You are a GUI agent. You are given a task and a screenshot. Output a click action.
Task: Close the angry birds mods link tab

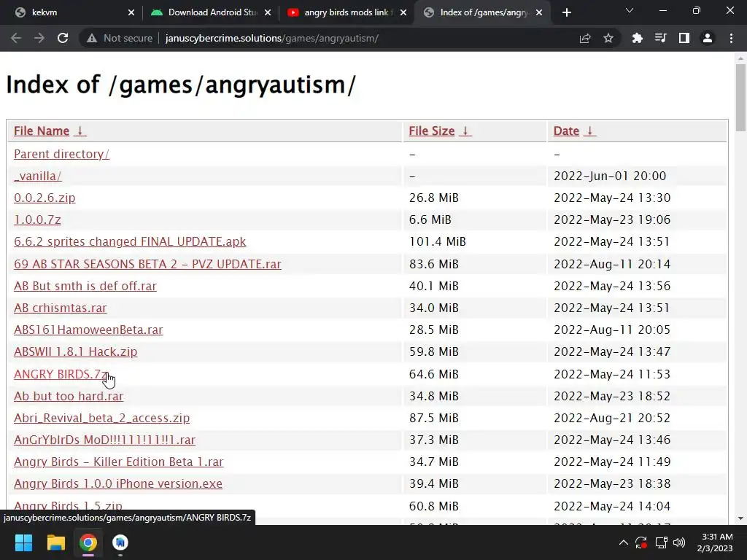(403, 13)
